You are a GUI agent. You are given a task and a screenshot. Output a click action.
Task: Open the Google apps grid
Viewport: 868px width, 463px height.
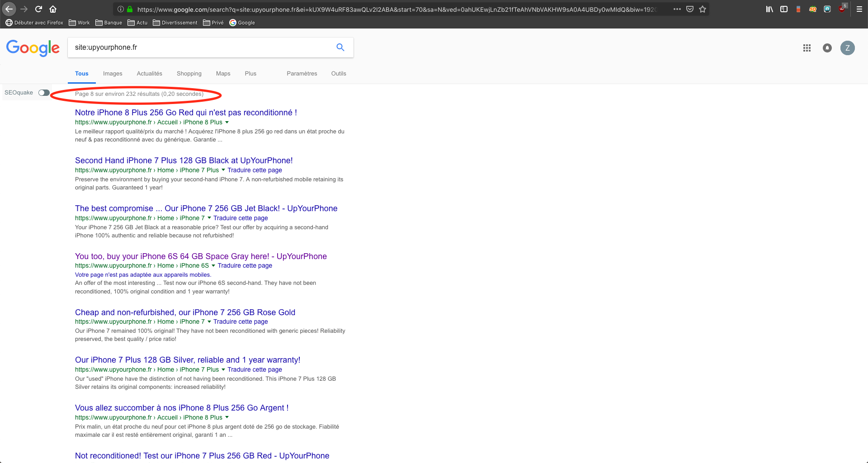coord(807,48)
